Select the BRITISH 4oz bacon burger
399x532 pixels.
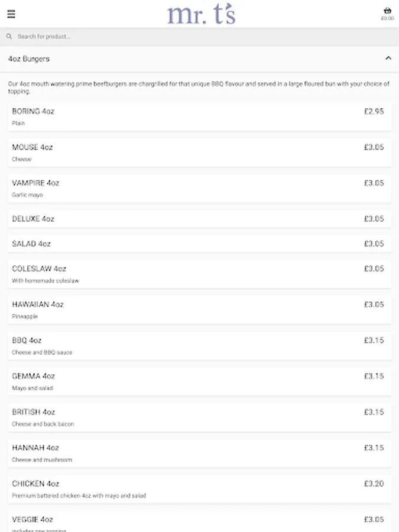pos(199,417)
